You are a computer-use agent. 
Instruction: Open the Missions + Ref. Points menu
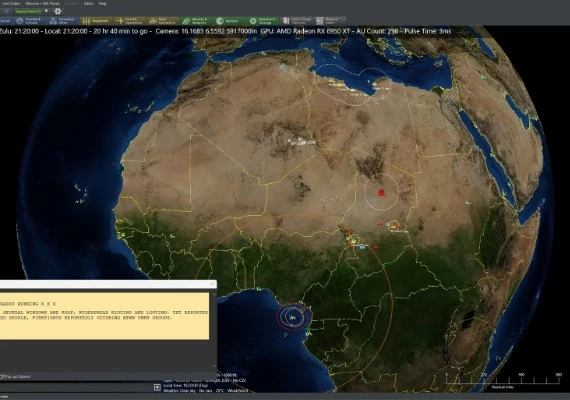tap(43, 3)
